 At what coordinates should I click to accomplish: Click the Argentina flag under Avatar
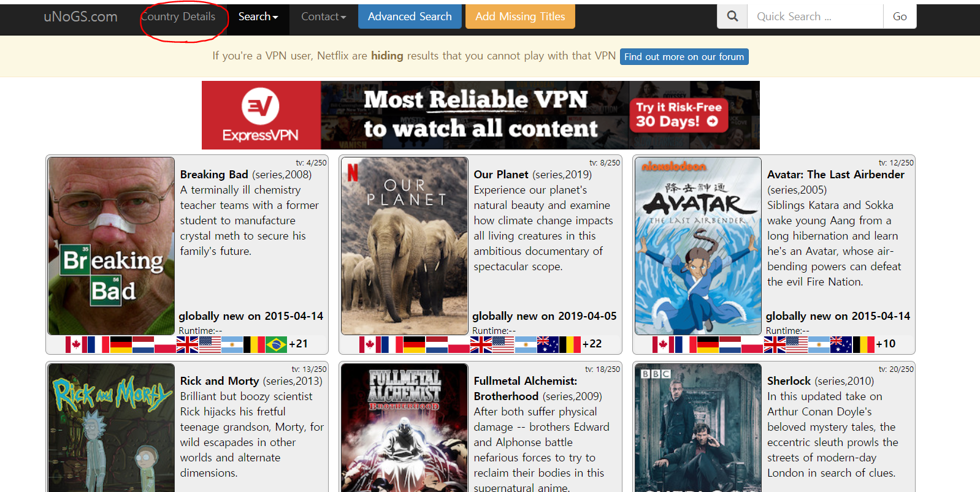pos(819,344)
